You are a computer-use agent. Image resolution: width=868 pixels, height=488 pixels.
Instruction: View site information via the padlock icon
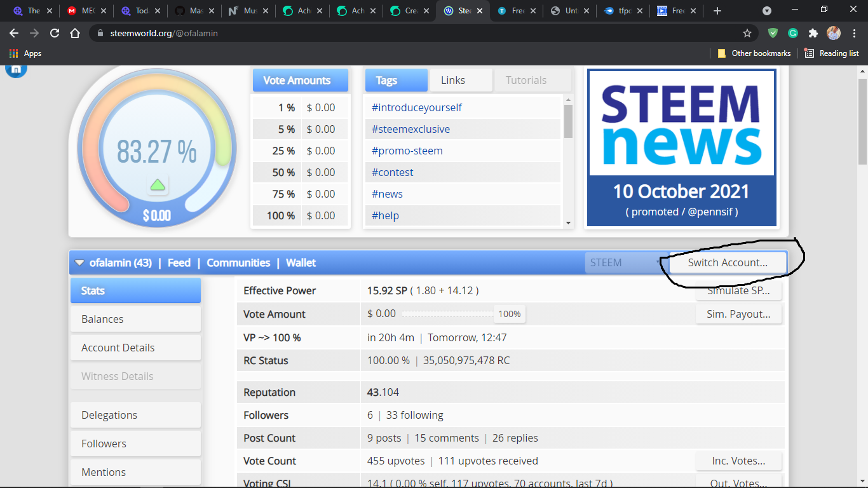point(100,33)
